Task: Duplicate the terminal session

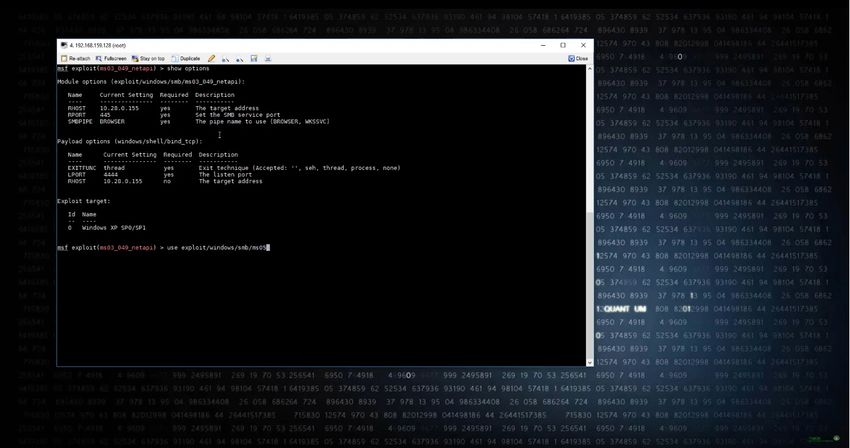Action: click(x=185, y=59)
